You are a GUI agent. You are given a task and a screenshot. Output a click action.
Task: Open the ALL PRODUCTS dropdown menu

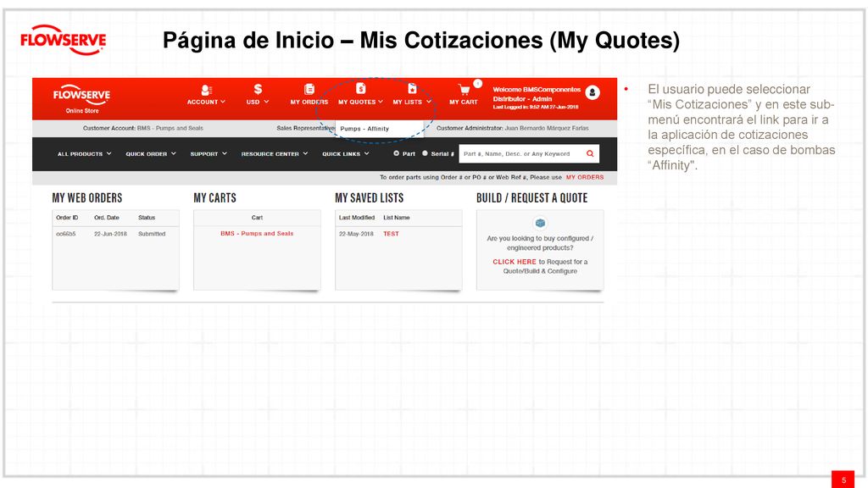pos(84,154)
